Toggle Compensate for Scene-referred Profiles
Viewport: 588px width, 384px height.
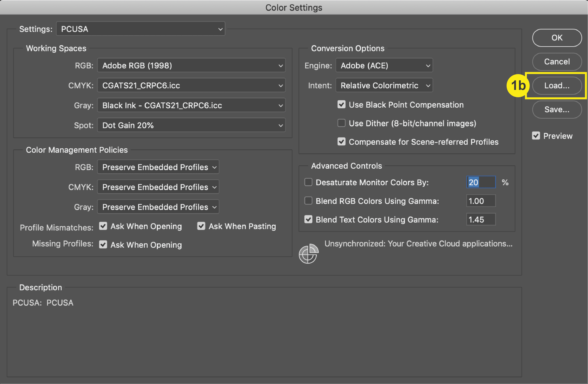341,142
